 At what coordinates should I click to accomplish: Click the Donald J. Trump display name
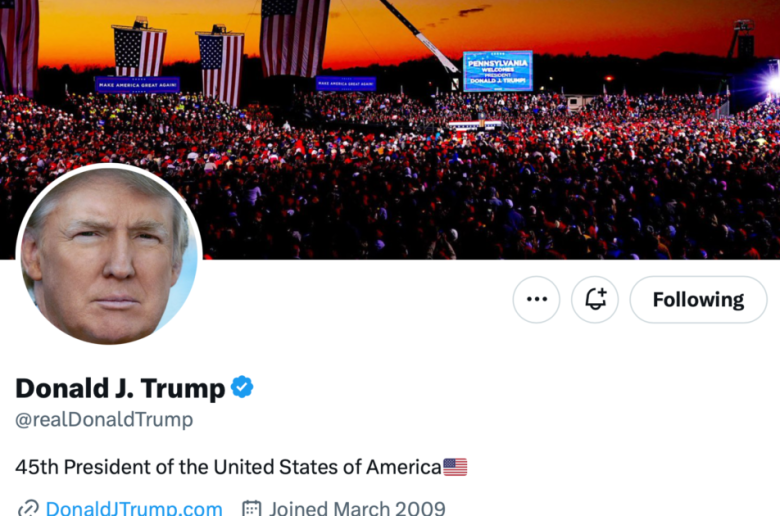point(120,388)
